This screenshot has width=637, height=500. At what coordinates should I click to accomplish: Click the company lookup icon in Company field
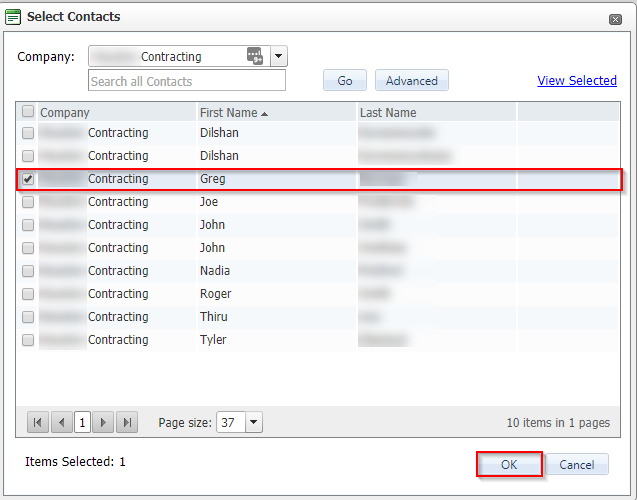coord(255,56)
